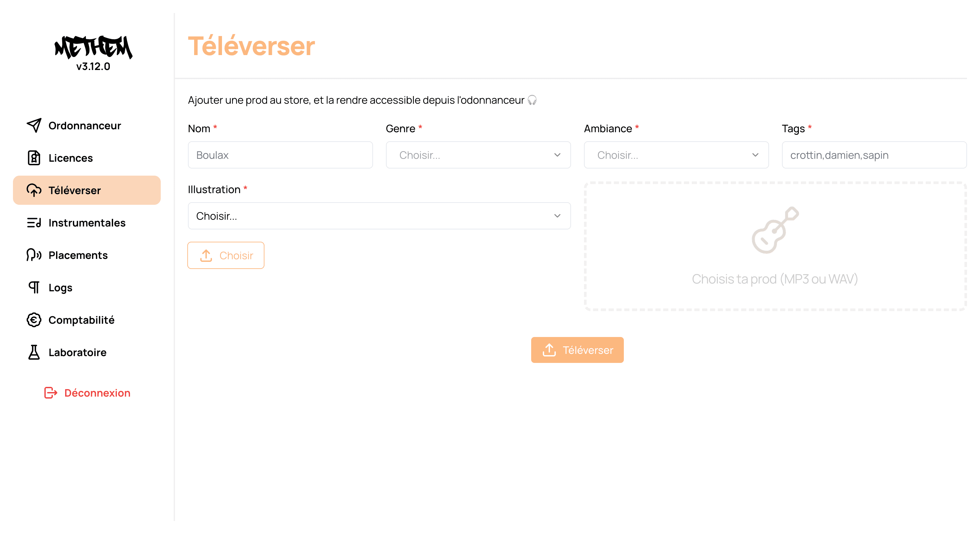
Task: Click the Tags input field
Action: 874,155
